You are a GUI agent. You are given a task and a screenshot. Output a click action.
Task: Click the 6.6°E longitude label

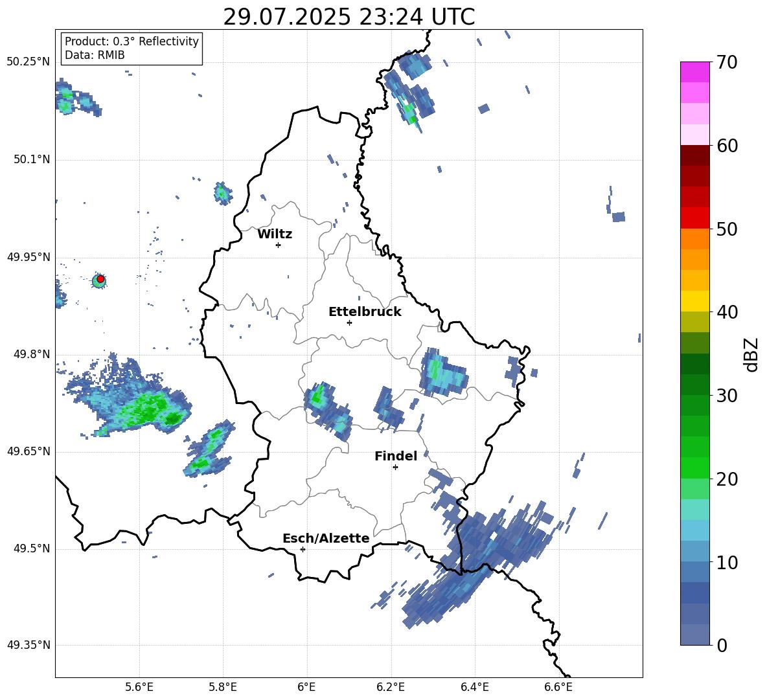558,687
